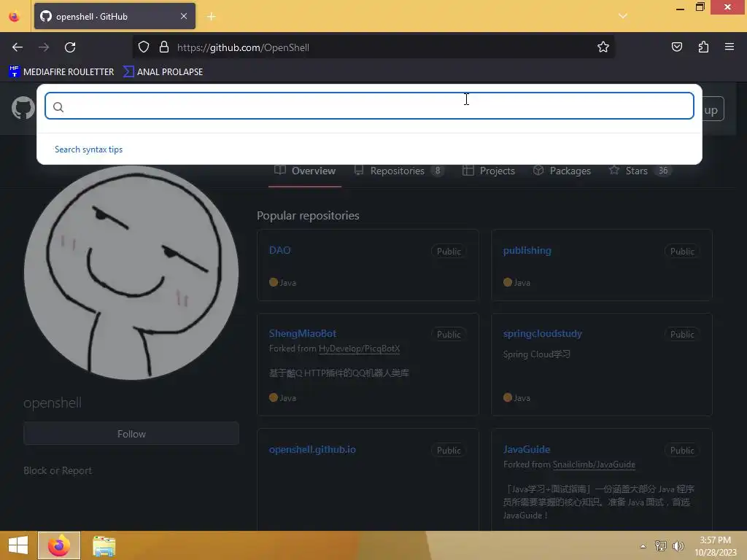Image resolution: width=747 pixels, height=560 pixels.
Task: Click the openshell username text
Action: point(53,402)
